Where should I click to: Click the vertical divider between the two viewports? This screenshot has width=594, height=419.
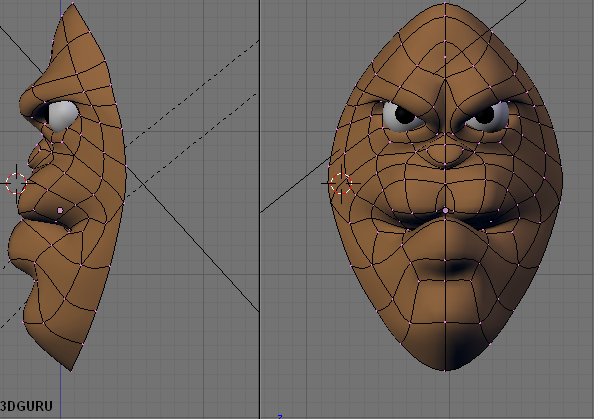[x=260, y=209]
